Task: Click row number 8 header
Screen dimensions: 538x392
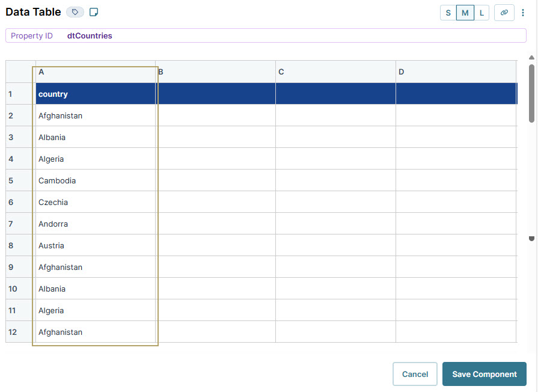Action: 20,245
